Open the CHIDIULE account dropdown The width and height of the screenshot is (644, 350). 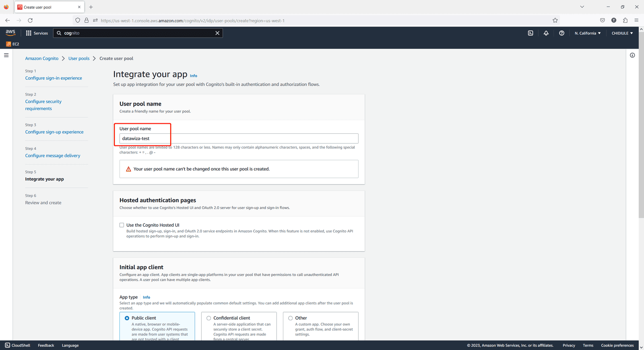(x=622, y=33)
